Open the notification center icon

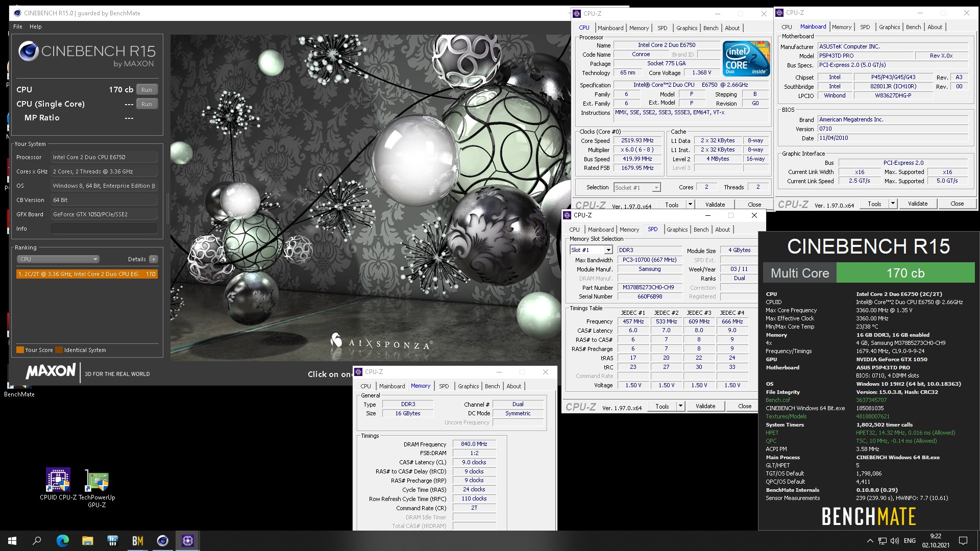(963, 541)
